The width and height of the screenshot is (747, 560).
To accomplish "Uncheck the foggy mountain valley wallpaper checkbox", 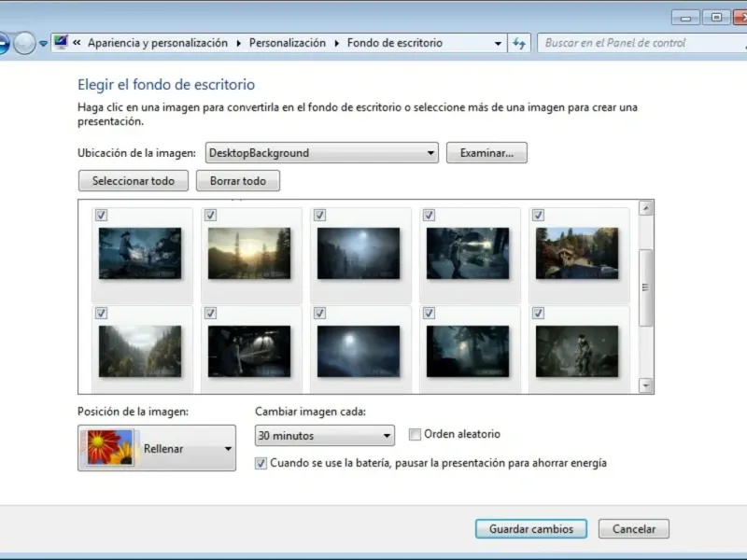I will [x=101, y=313].
